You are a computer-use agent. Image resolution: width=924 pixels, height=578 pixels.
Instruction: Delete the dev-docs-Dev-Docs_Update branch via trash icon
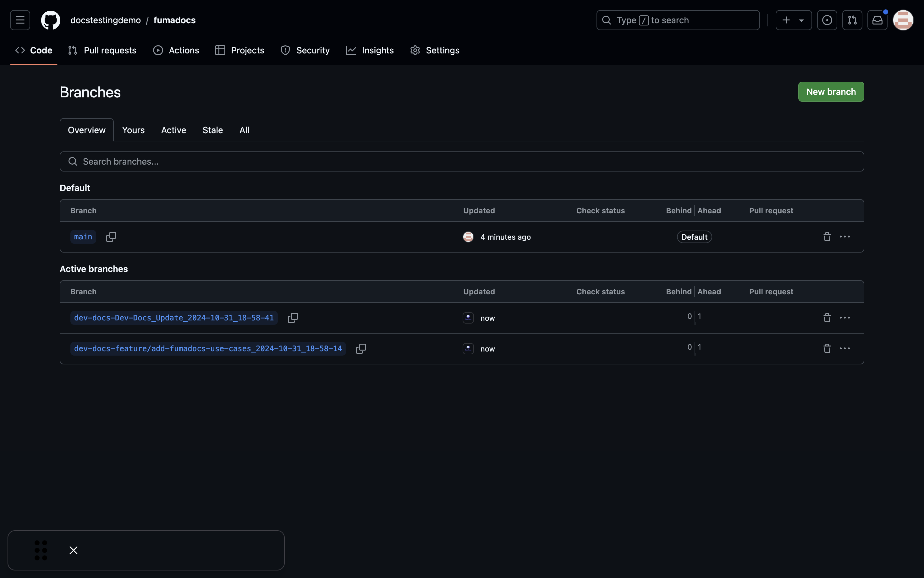point(827,318)
